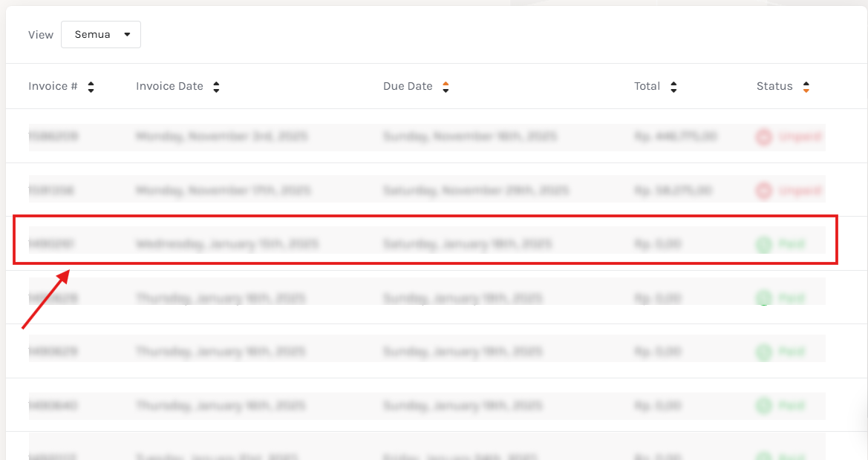Screen dimensions: 868x460
Task: Click the red Unpaid icon on November 17th invoice
Action: pyautogui.click(x=763, y=191)
